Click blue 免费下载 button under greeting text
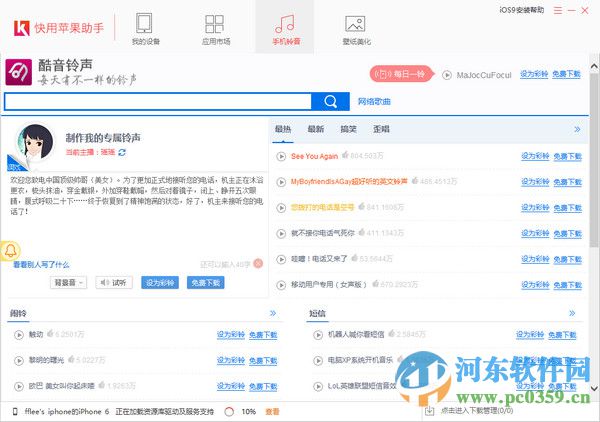 pos(206,283)
